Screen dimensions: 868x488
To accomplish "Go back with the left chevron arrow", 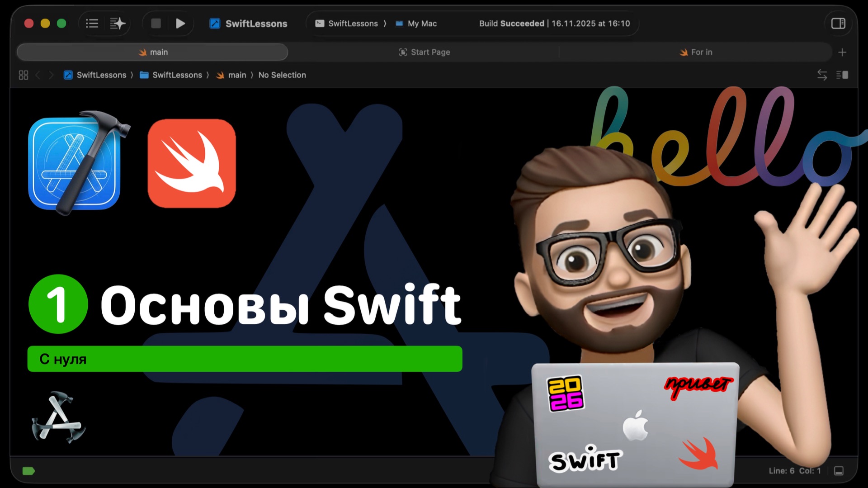I will [38, 75].
